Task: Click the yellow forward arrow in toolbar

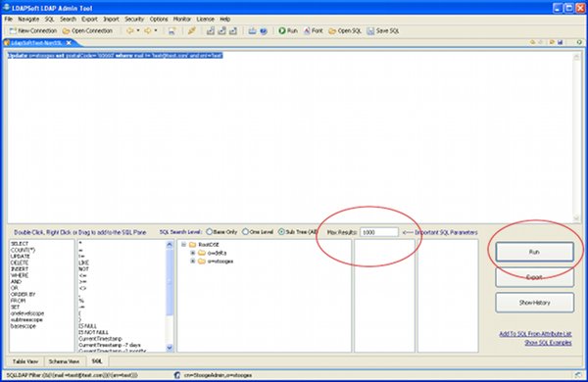Action: pyautogui.click(x=147, y=30)
